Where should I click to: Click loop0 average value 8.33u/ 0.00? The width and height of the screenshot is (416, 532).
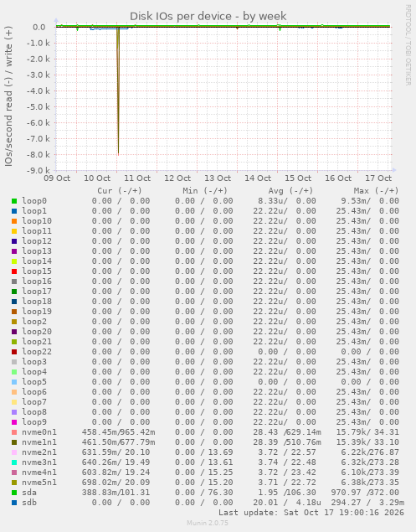pos(287,201)
